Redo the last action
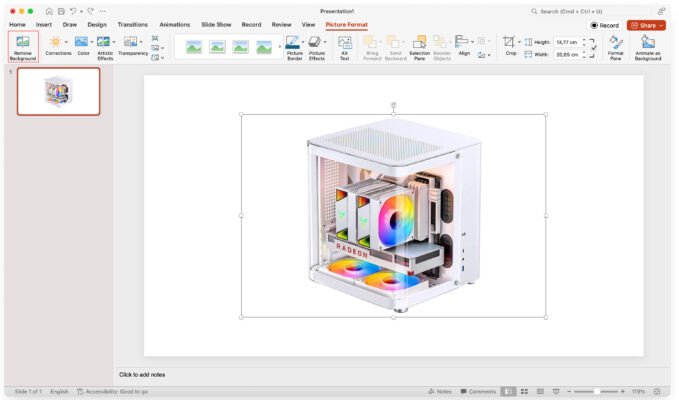 [x=91, y=11]
